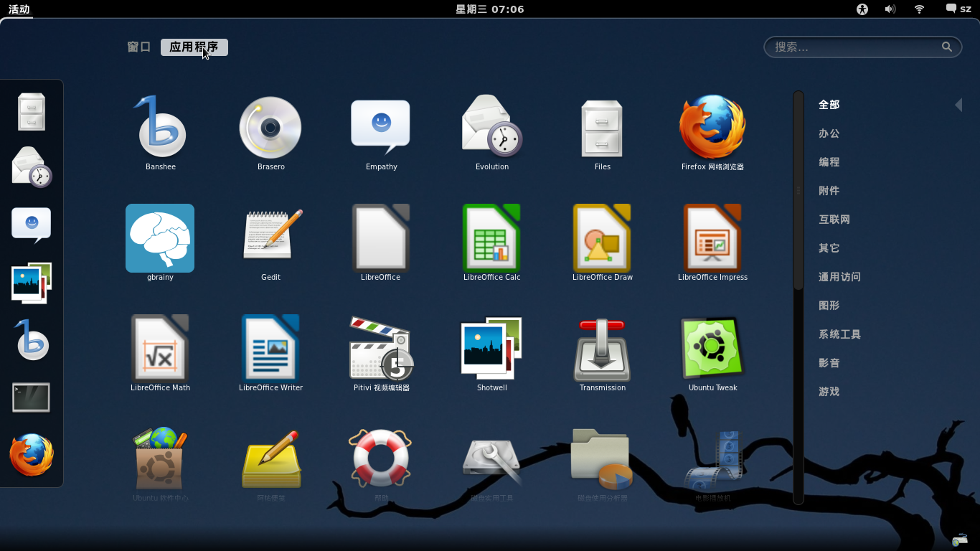Viewport: 980px width, 551px height.
Task: Filter apps by 附件 category
Action: [829, 191]
